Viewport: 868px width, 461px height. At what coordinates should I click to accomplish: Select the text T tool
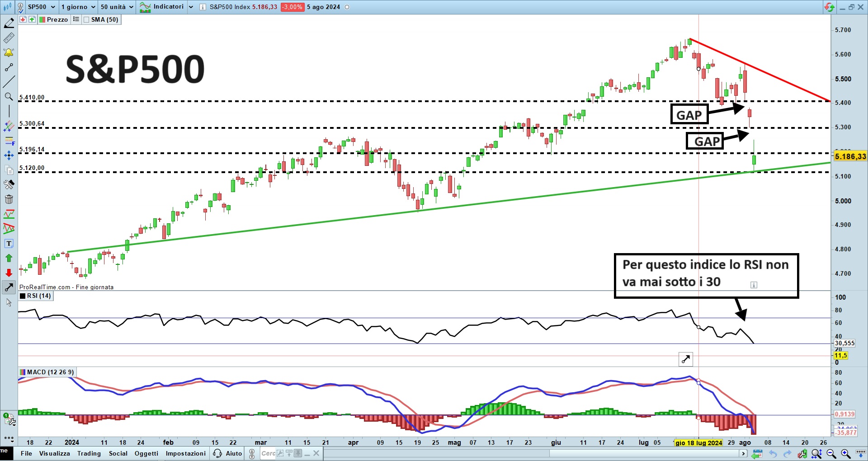[x=9, y=244]
